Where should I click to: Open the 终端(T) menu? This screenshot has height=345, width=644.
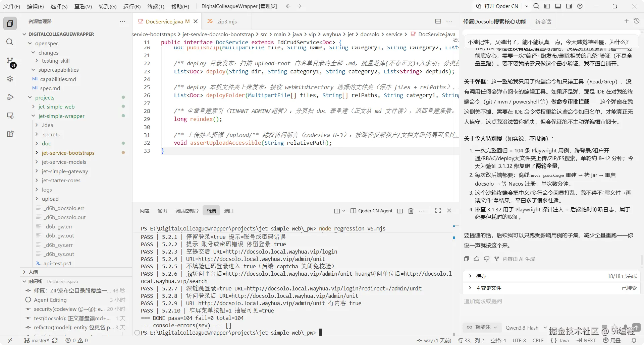[x=156, y=6]
